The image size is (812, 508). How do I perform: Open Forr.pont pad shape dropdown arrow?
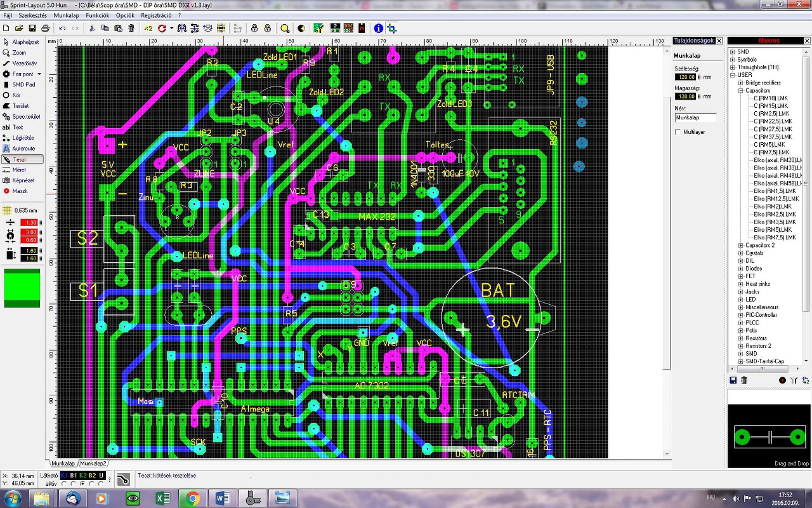39,74
